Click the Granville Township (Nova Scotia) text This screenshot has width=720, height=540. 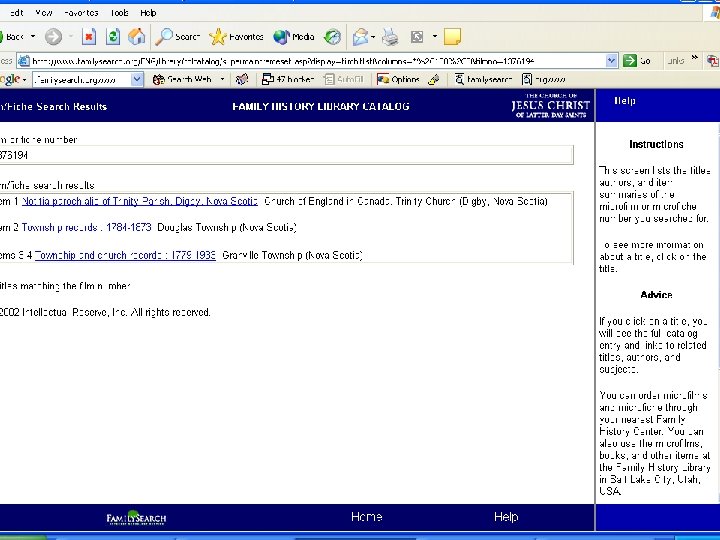(x=292, y=255)
